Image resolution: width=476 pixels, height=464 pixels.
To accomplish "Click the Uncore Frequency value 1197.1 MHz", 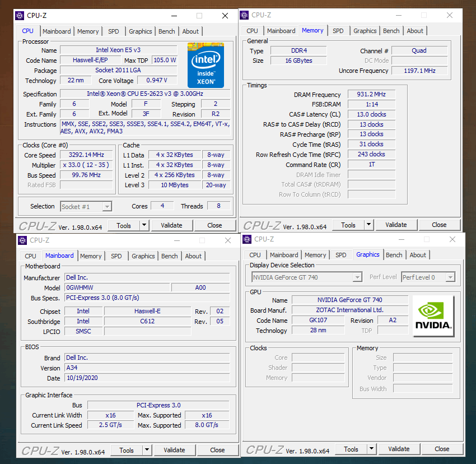I will [x=419, y=71].
